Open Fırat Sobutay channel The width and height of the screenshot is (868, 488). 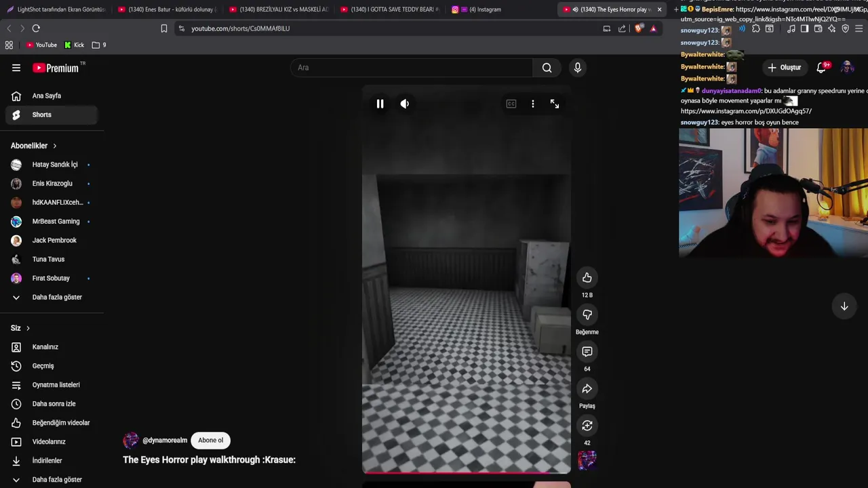pyautogui.click(x=52, y=279)
